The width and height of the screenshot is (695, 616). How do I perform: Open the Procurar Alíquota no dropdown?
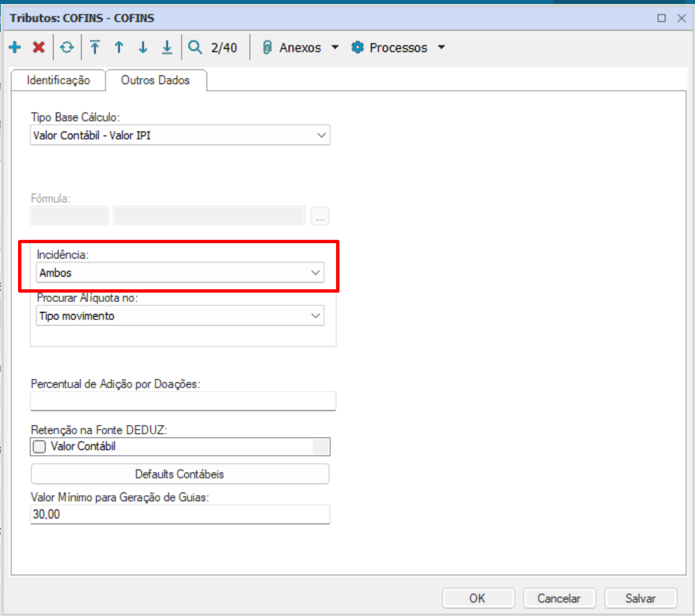[180, 316]
